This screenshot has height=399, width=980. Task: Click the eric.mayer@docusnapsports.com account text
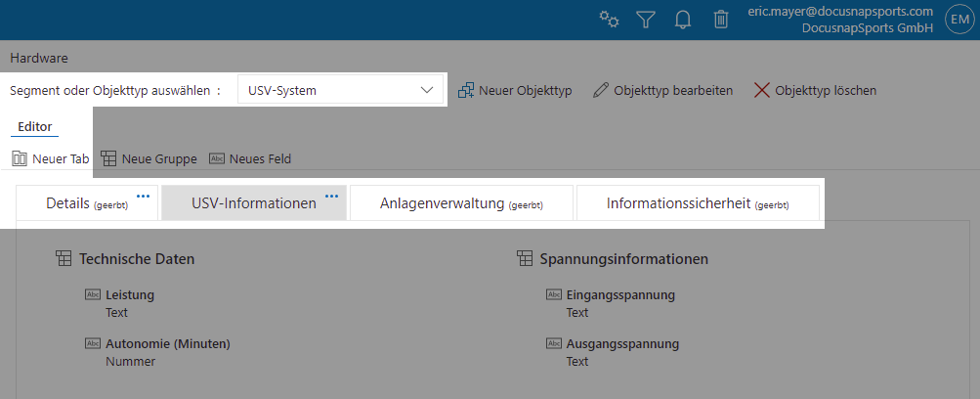[840, 12]
